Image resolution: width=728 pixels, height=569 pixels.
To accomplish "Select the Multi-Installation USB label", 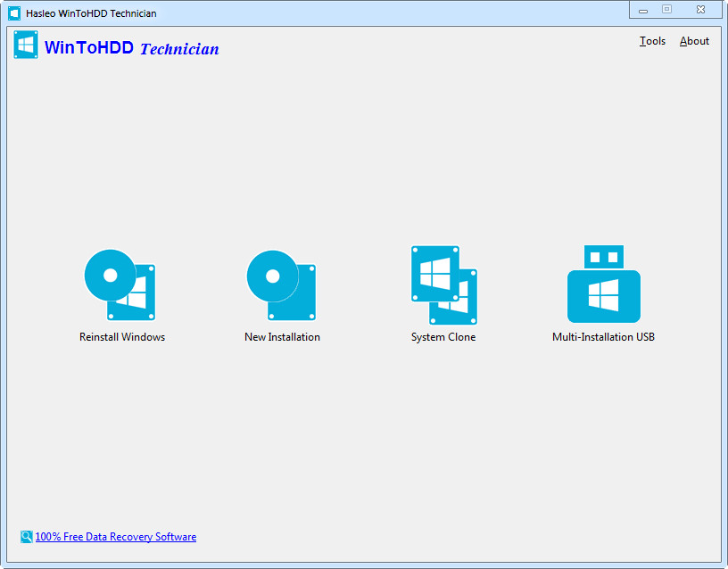I will point(604,337).
